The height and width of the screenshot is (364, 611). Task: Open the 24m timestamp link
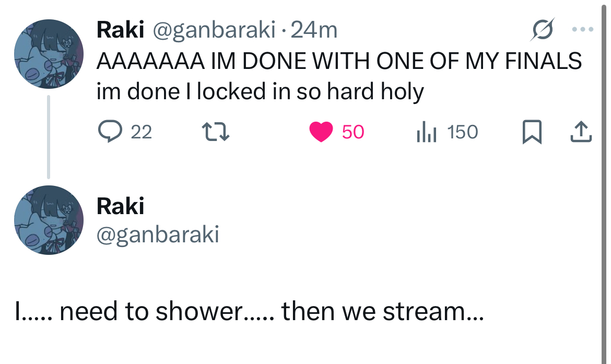[x=314, y=31]
